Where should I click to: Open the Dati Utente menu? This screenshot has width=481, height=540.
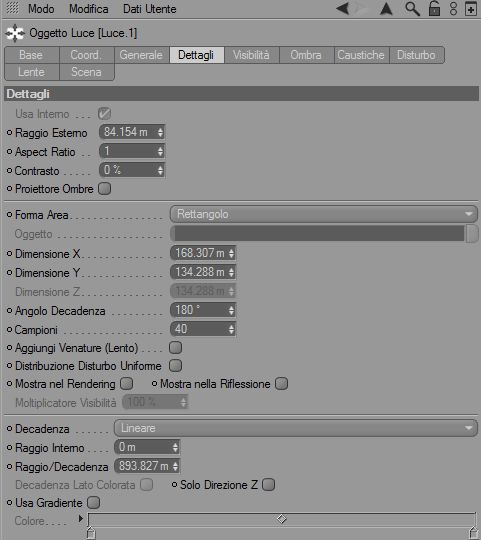(149, 9)
